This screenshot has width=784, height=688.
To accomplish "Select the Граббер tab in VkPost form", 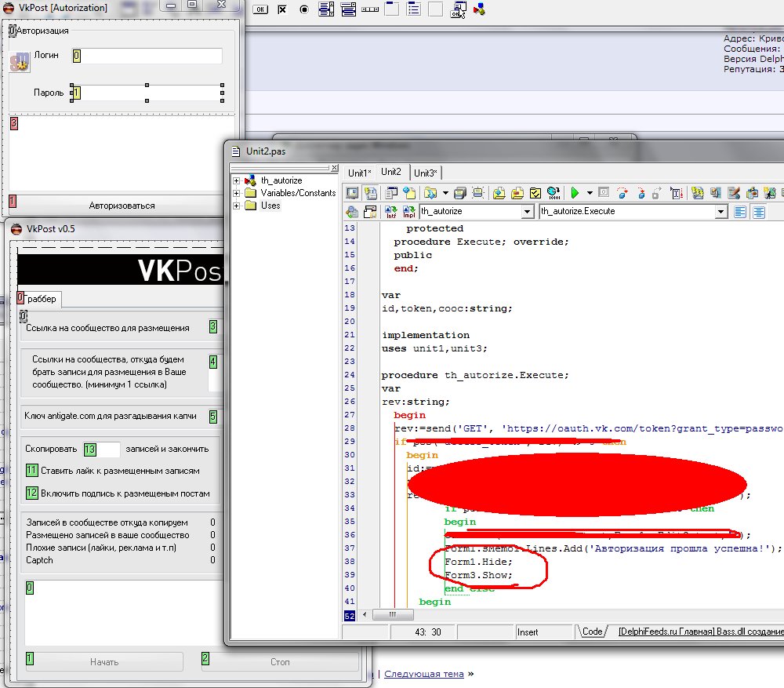I will point(39,299).
